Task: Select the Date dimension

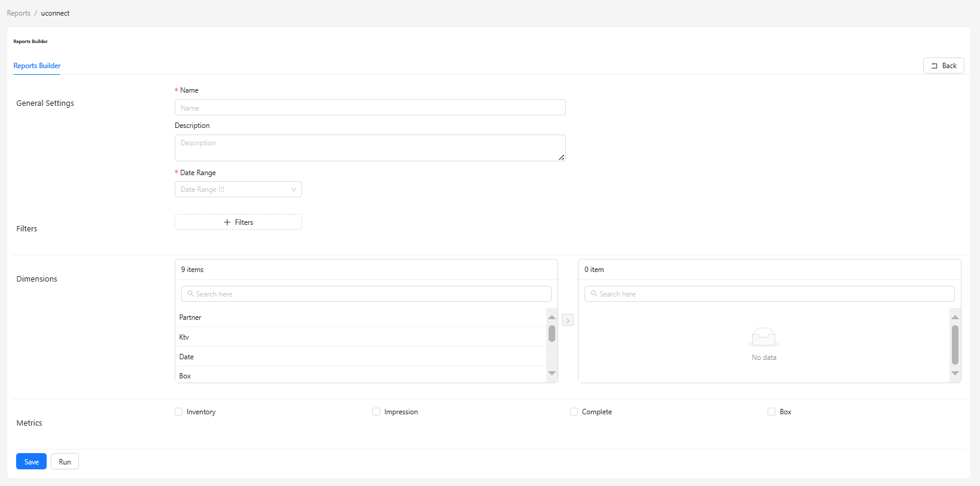Action: click(361, 357)
